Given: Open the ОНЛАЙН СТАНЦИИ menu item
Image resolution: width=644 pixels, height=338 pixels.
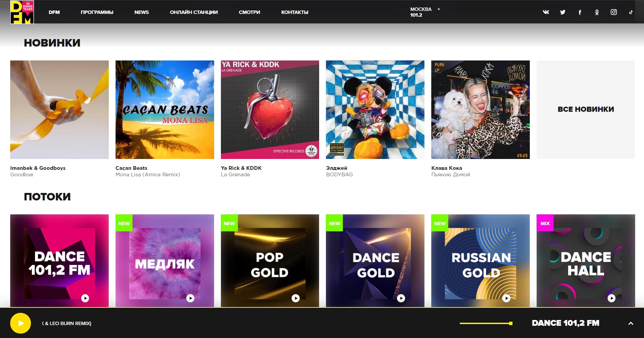Looking at the screenshot, I should (x=194, y=12).
